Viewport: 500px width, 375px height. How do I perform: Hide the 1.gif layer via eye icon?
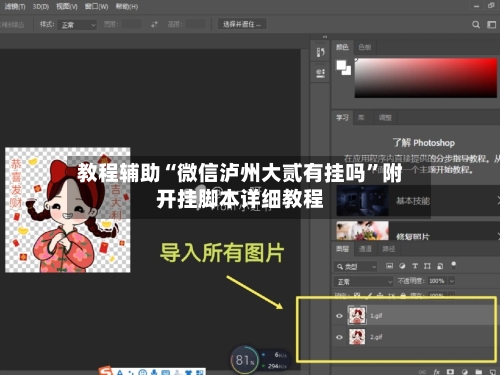[339, 316]
